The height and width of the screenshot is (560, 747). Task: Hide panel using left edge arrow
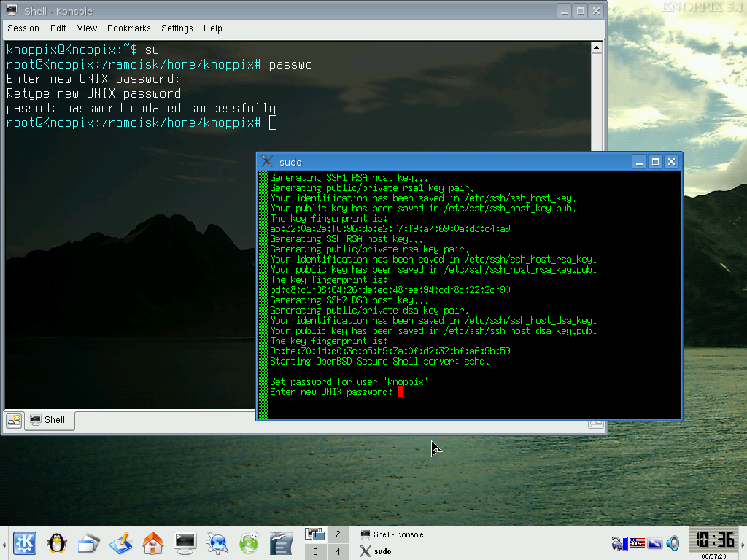[4, 543]
